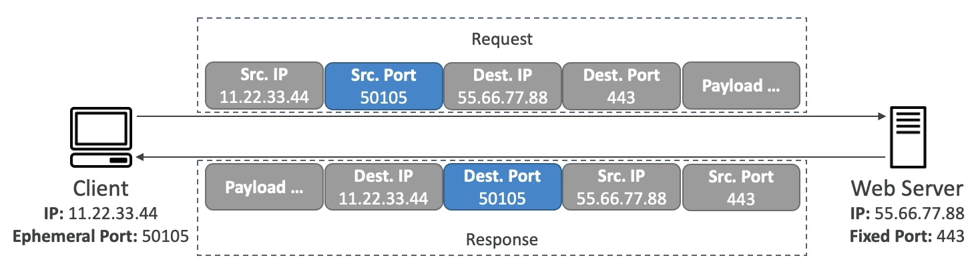Select the response Dest. IP 11.22.33.44 block
The image size is (980, 270).
[x=383, y=188]
